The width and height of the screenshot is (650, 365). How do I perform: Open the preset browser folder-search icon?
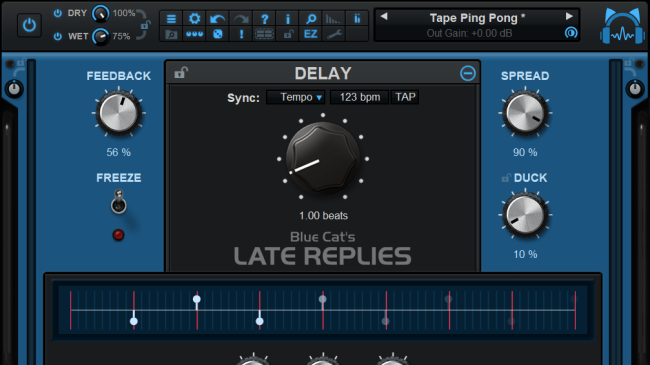point(171,34)
